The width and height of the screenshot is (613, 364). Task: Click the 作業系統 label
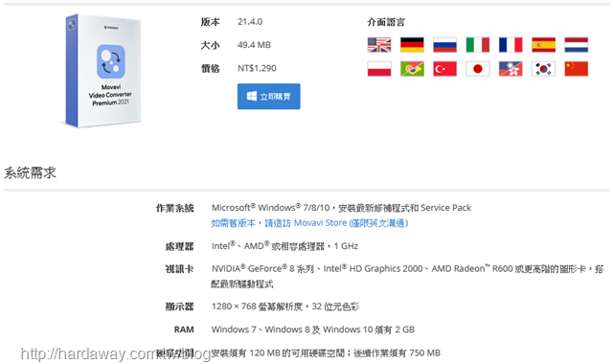click(x=174, y=208)
